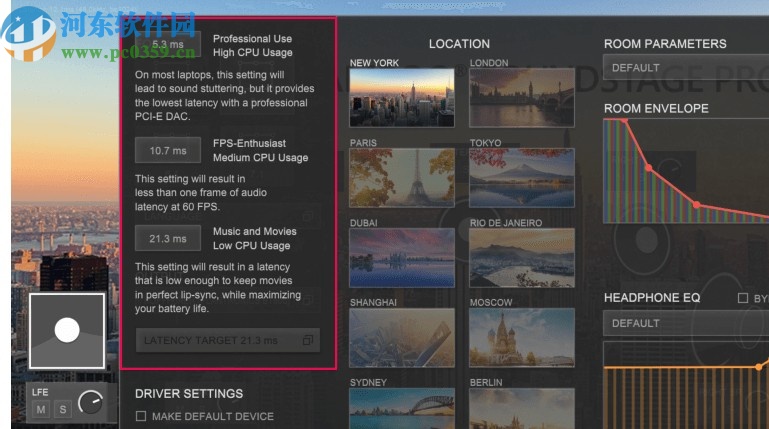Click the Professional Use High CPU label

[253, 46]
